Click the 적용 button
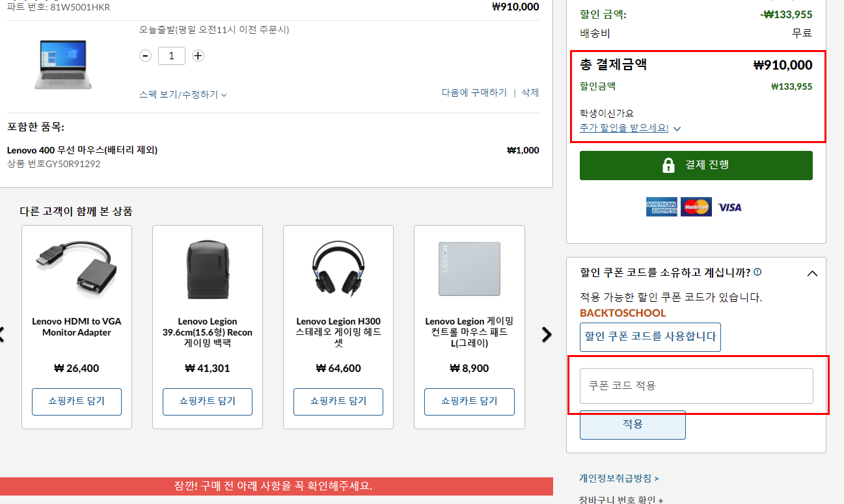The image size is (844, 504). point(633,425)
